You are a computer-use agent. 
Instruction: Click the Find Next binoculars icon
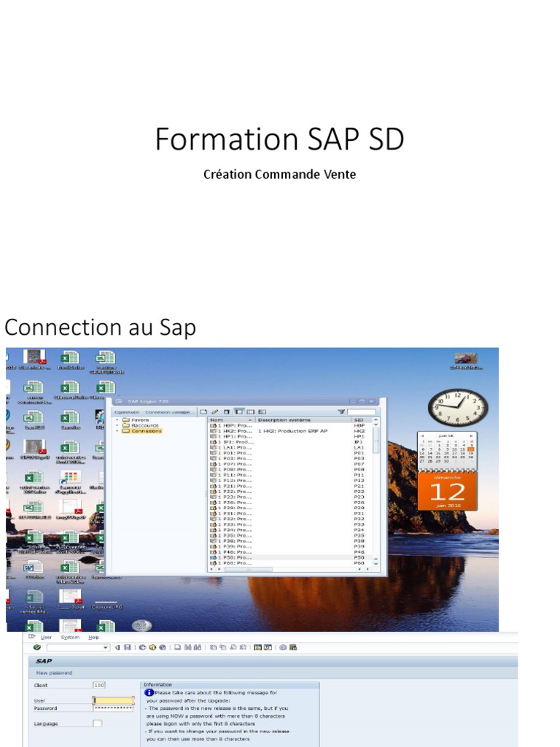point(198,648)
